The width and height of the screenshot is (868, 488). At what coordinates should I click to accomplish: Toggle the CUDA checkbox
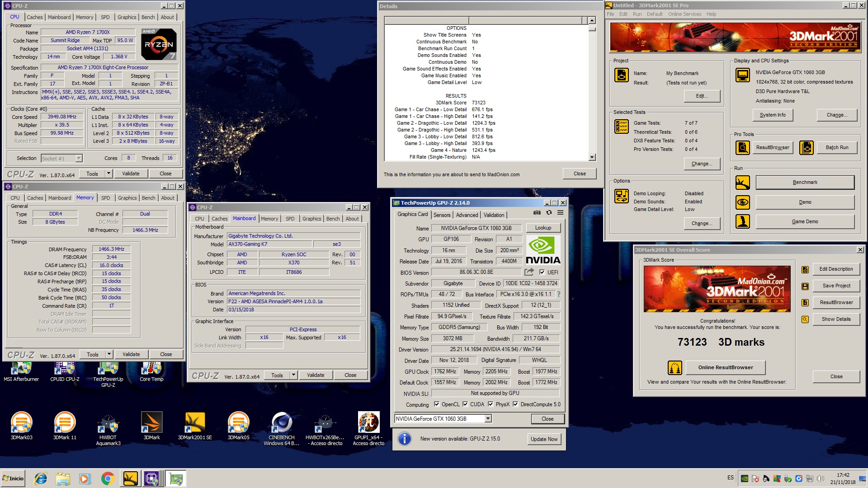465,404
